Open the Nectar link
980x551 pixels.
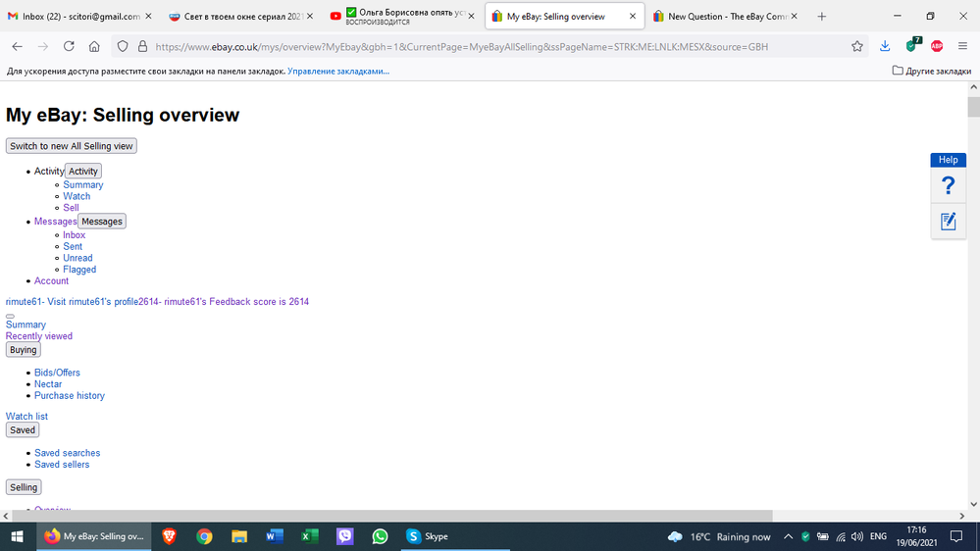pos(48,384)
